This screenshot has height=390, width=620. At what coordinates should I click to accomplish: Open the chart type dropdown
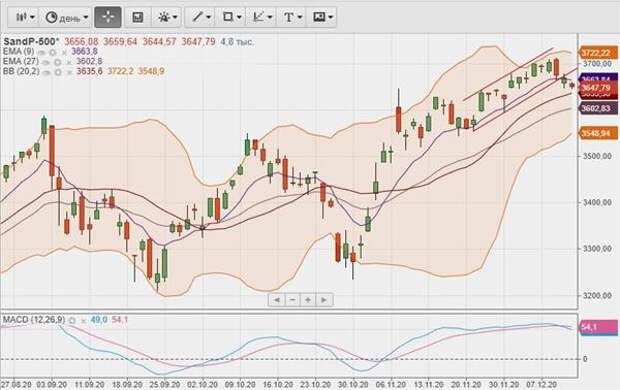[x=25, y=17]
